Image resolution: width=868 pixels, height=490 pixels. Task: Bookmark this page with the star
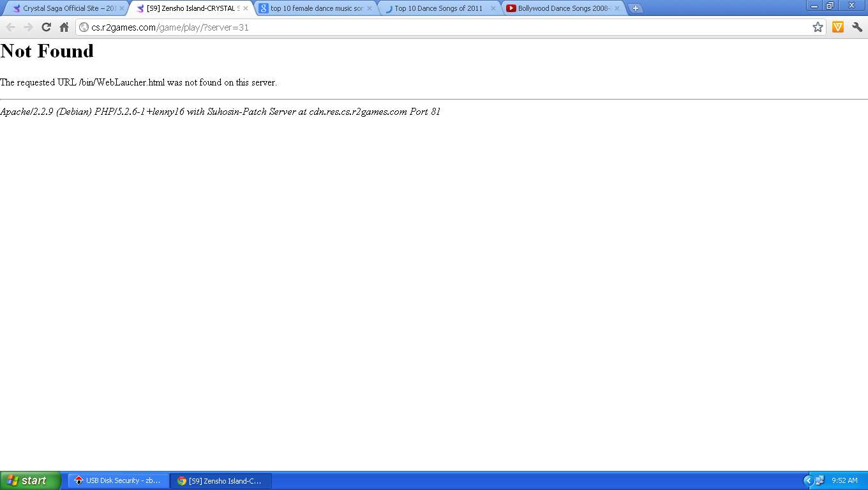(x=818, y=27)
